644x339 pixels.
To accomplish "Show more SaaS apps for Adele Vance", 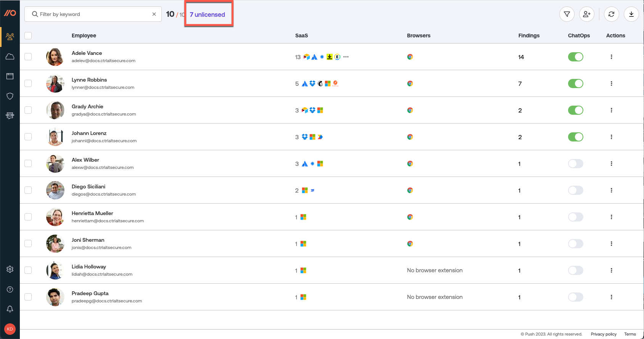I will (x=346, y=57).
